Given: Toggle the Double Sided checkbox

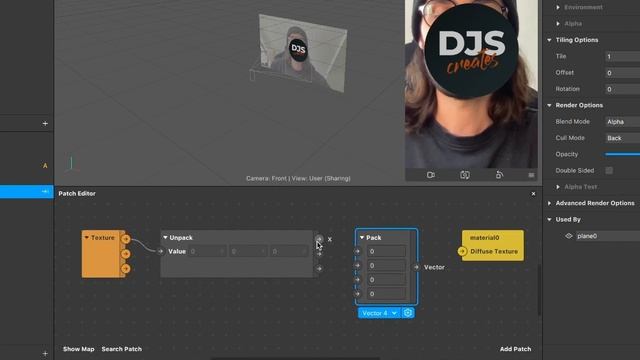Looking at the screenshot, I should (x=609, y=171).
